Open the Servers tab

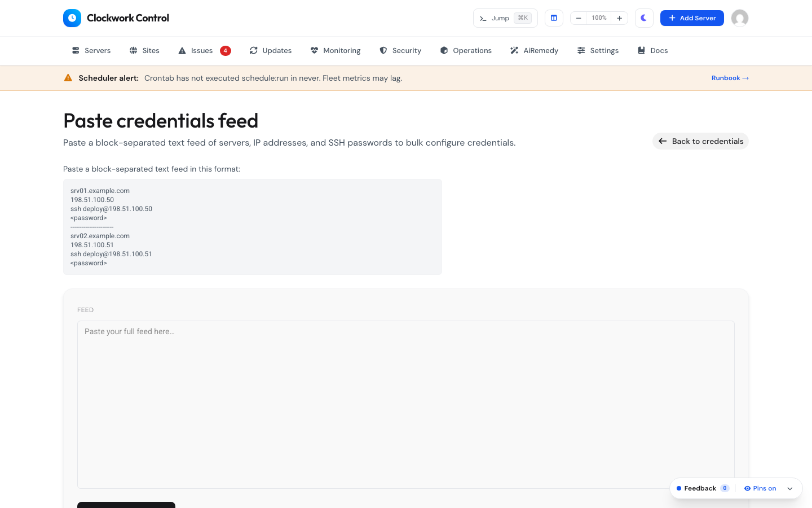pyautogui.click(x=91, y=51)
